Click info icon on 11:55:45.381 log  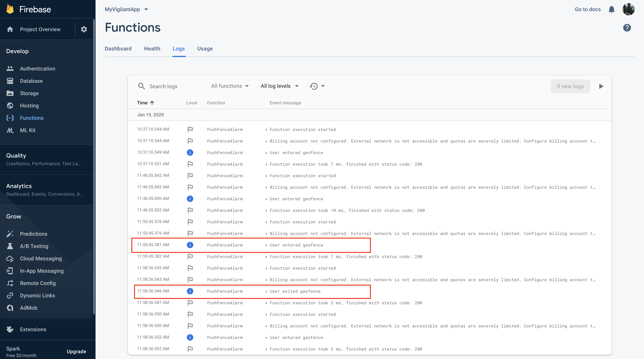click(x=190, y=245)
